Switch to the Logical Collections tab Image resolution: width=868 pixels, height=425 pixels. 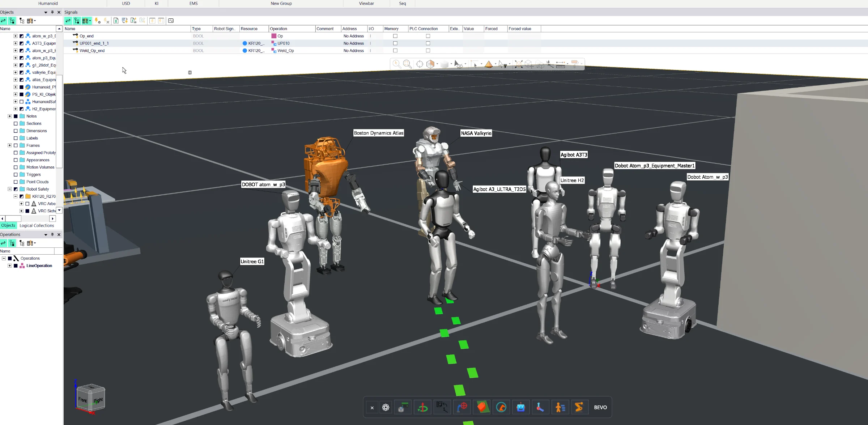coord(37,225)
